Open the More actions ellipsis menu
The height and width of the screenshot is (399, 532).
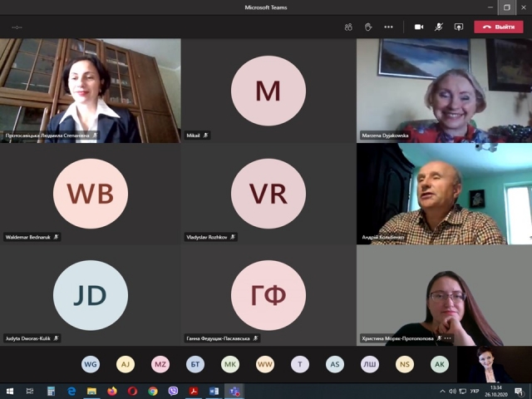coord(388,27)
